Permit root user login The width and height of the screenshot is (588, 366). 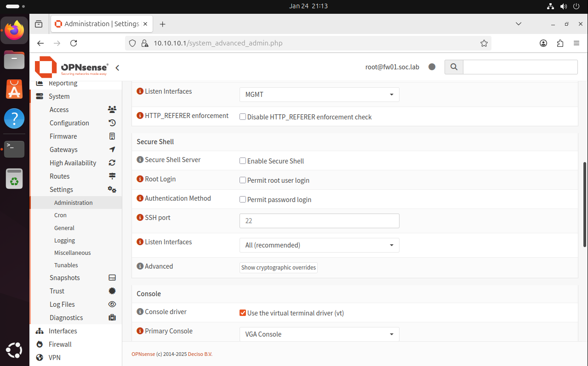243,180
